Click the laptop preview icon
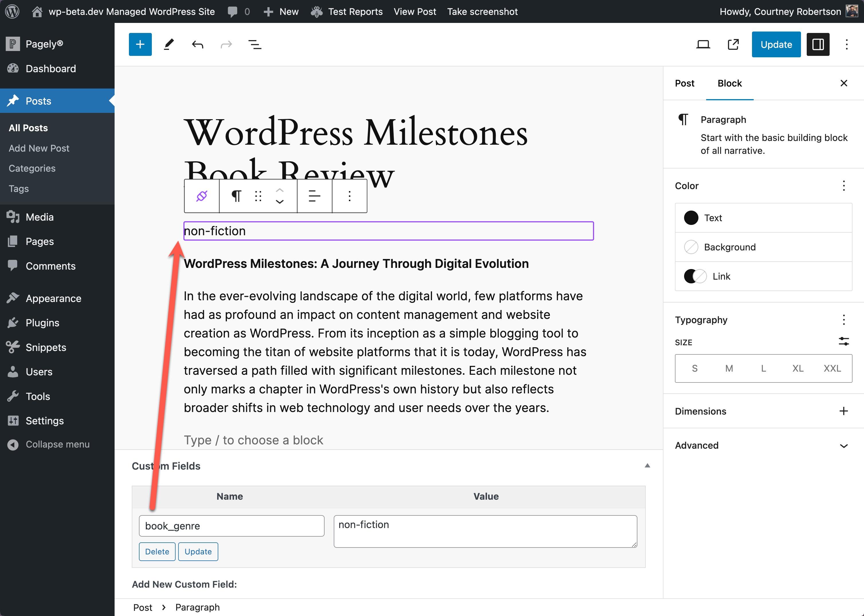Screen dimensions: 864x616 [x=703, y=44]
